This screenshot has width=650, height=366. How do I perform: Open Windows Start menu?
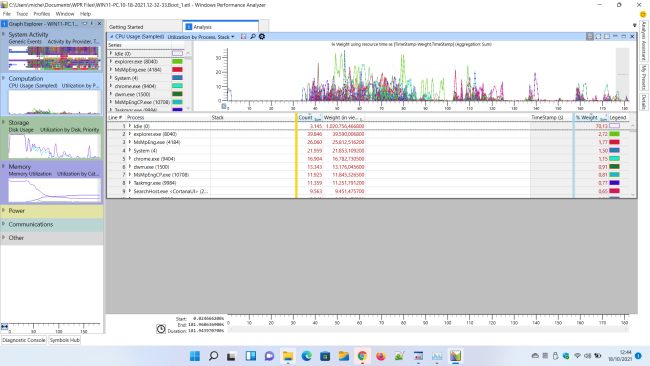[195, 356]
